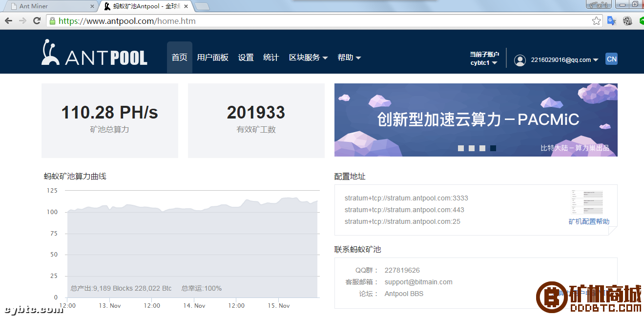Click the film reel extension icon
The image size is (644, 317).
pyautogui.click(x=627, y=21)
